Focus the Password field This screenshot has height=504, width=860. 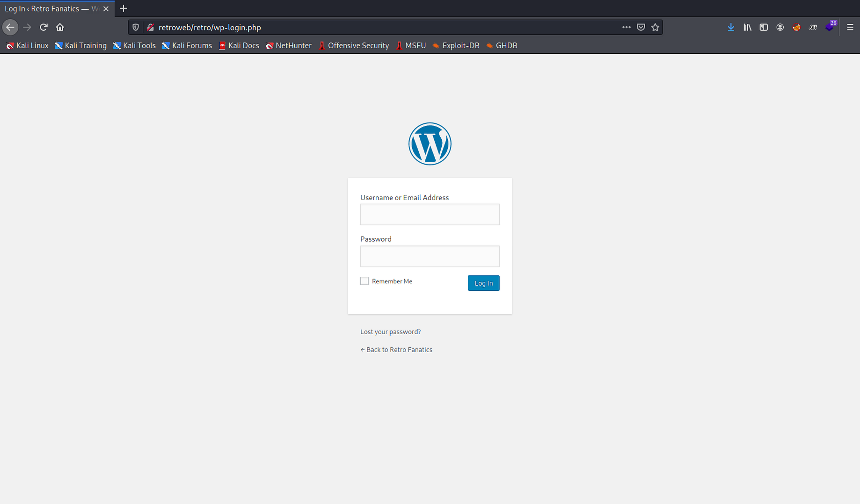click(430, 256)
